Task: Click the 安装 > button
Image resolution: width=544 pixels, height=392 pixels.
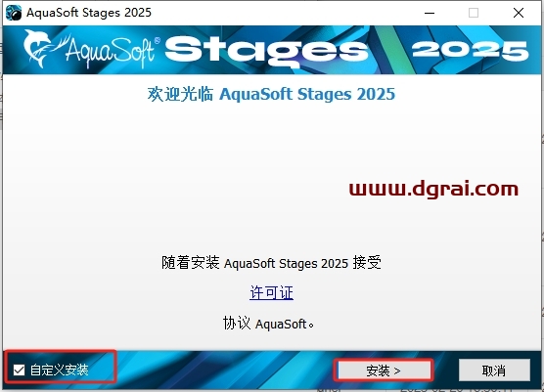Action: tap(384, 370)
